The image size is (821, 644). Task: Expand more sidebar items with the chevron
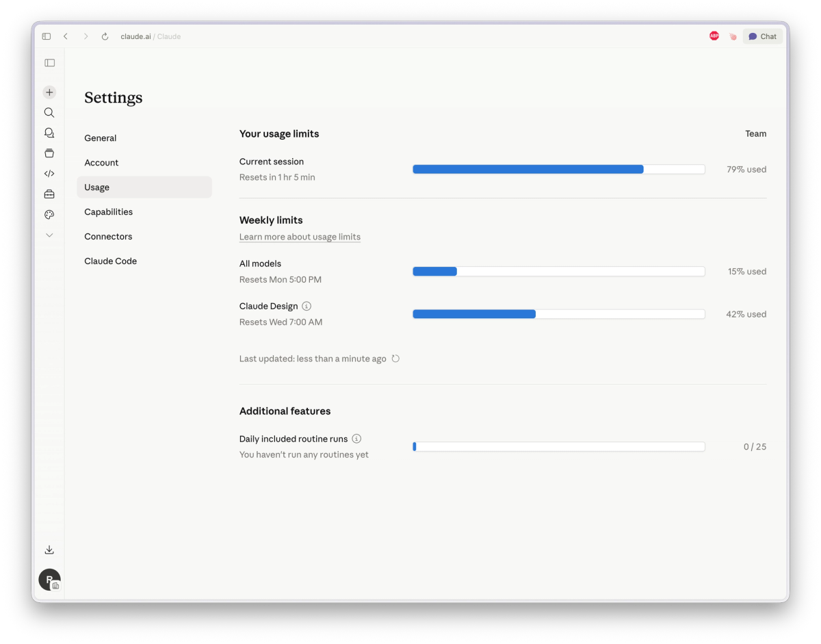49,235
